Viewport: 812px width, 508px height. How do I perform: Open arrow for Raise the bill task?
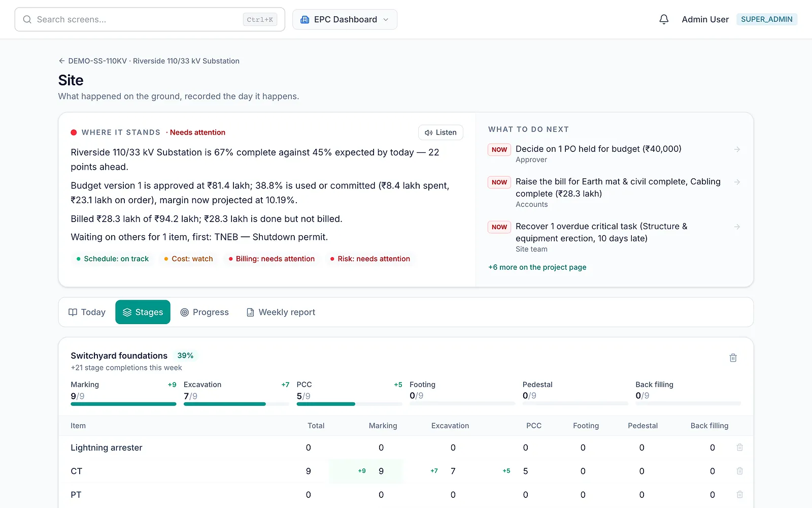tap(737, 182)
